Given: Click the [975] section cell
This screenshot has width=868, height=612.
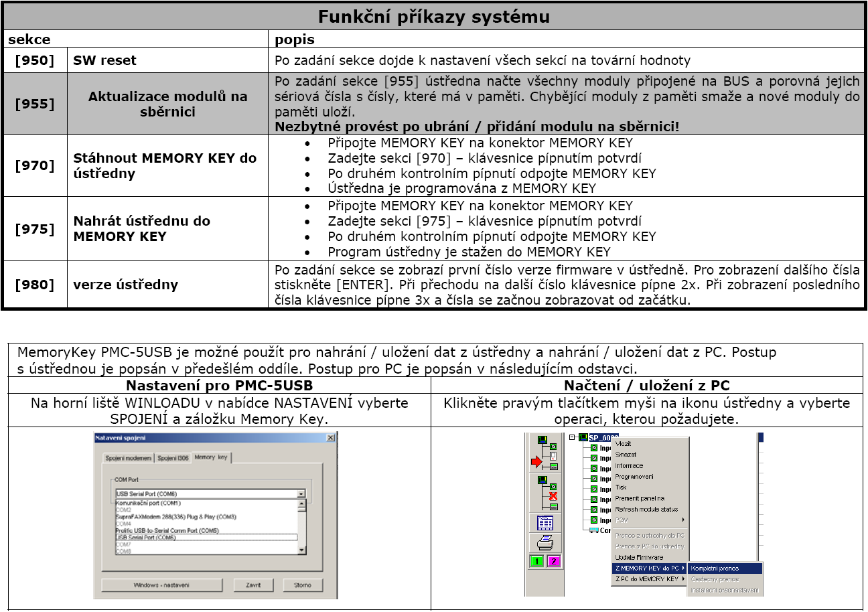Looking at the screenshot, I should 34,228.
